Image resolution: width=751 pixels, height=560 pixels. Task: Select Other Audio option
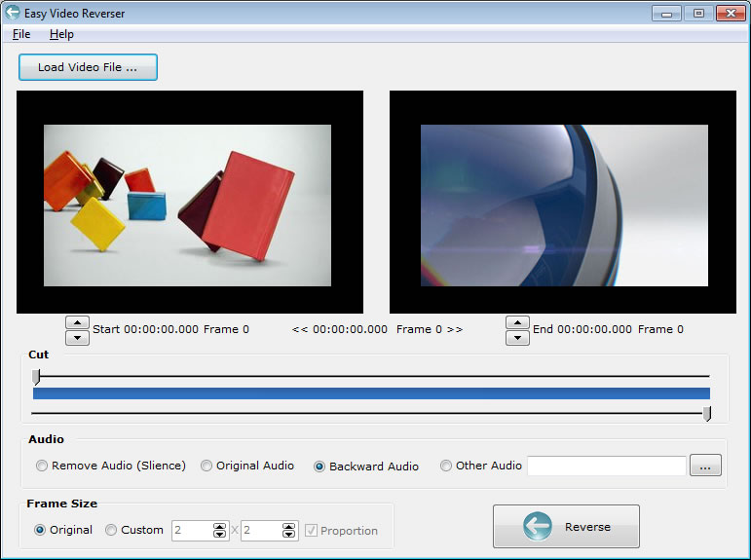pos(481,466)
